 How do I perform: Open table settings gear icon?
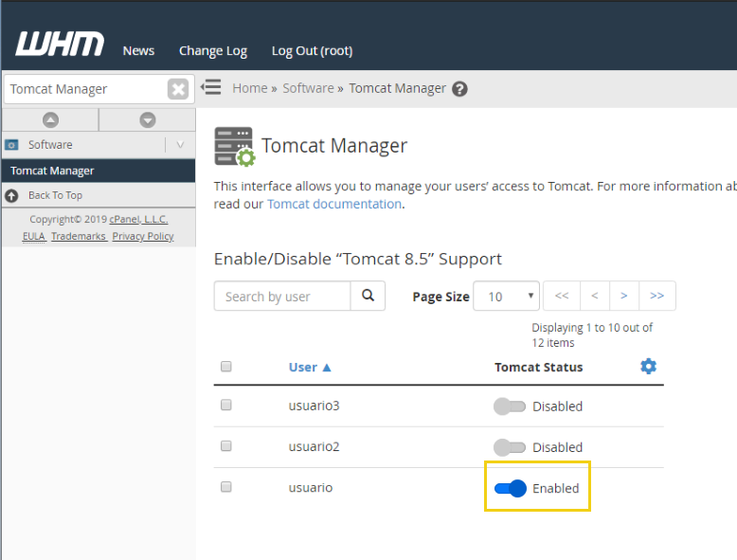coord(648,367)
